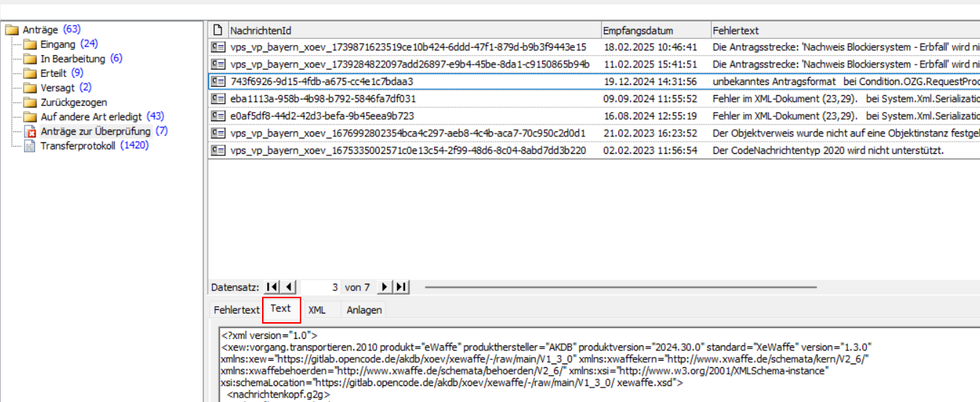
Task: Sort by NachrichtenId column header
Action: click(x=261, y=30)
